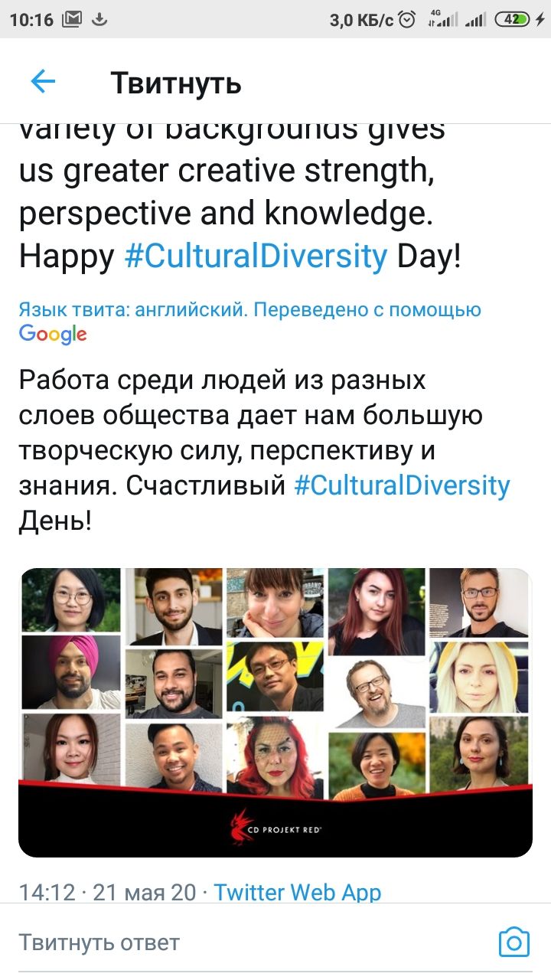Tap the download notification icon in status bar
This screenshot has height=980, width=551.
(98, 20)
